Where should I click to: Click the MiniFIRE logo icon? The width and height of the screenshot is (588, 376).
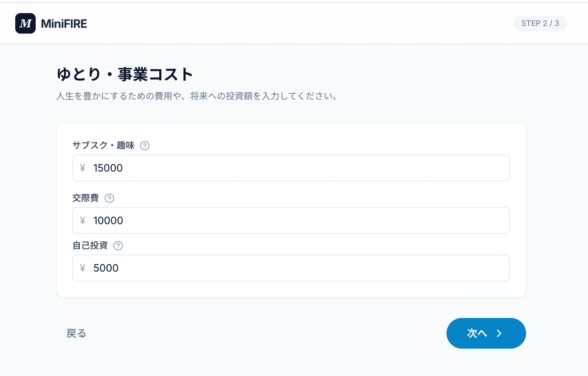click(26, 23)
